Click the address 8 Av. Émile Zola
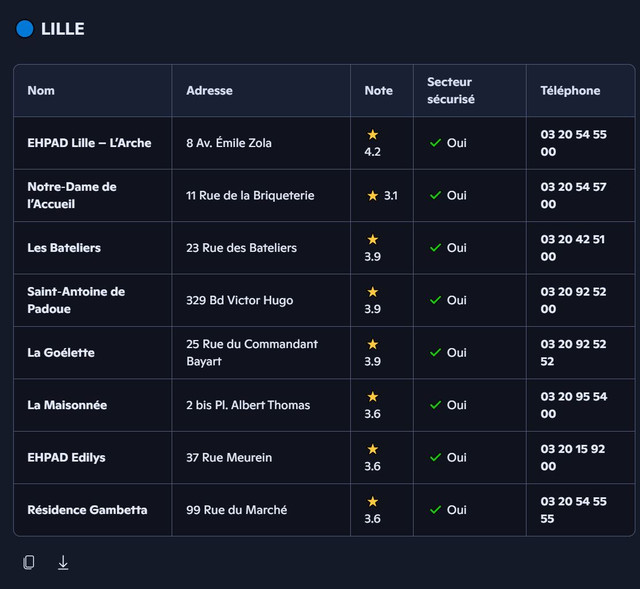The height and width of the screenshot is (589, 640). [x=229, y=143]
